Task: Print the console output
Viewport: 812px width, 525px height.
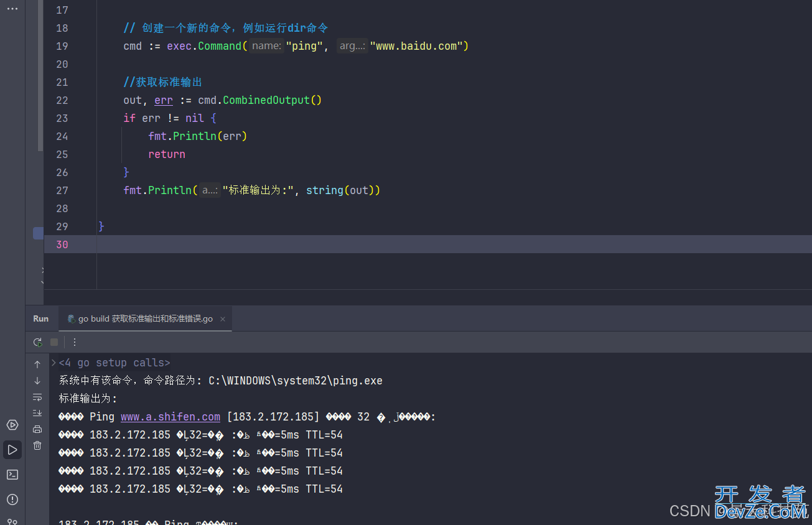Action: point(37,429)
